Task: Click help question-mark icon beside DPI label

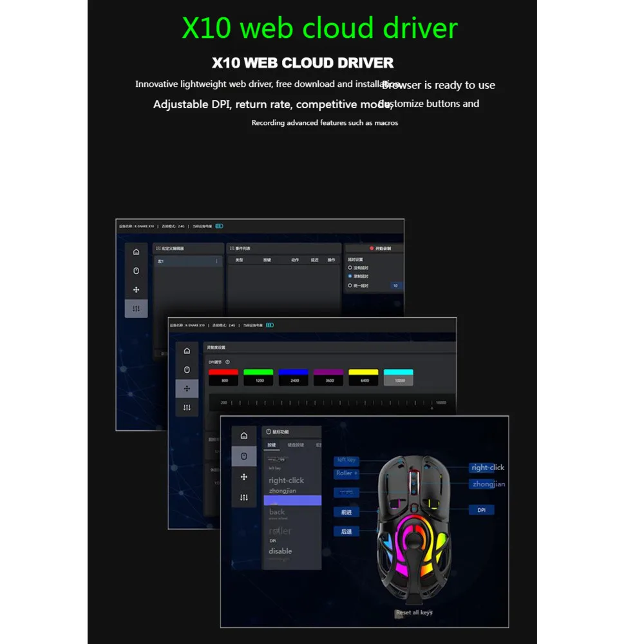Action: (227, 362)
